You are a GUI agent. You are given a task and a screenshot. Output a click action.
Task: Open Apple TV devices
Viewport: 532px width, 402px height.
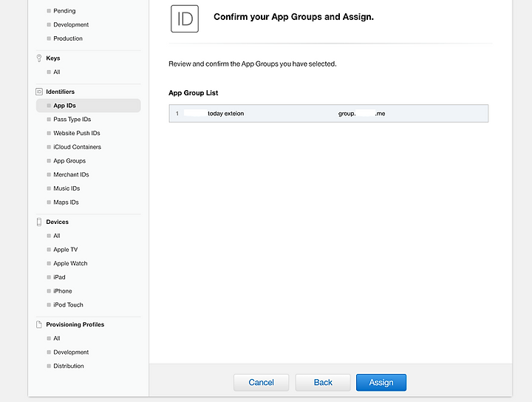click(66, 250)
